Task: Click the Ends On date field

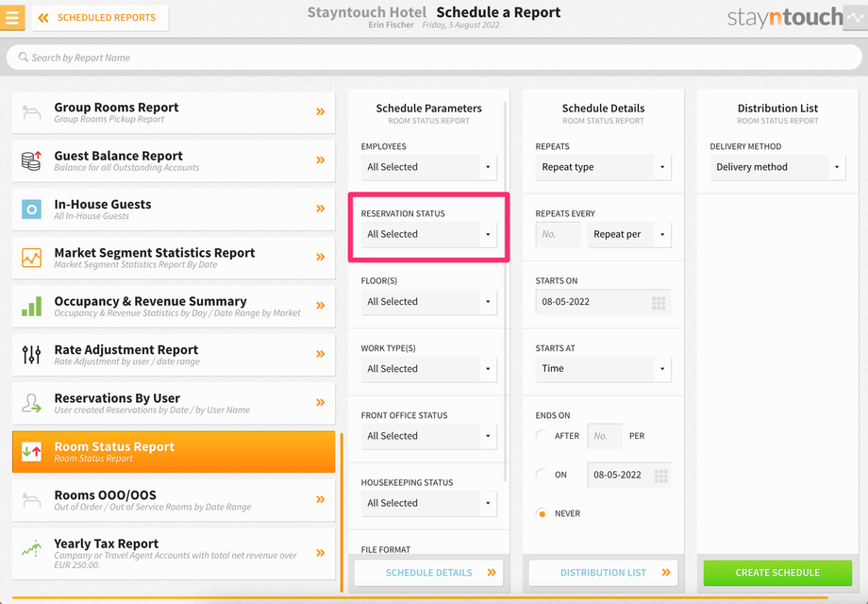Action: pos(629,475)
